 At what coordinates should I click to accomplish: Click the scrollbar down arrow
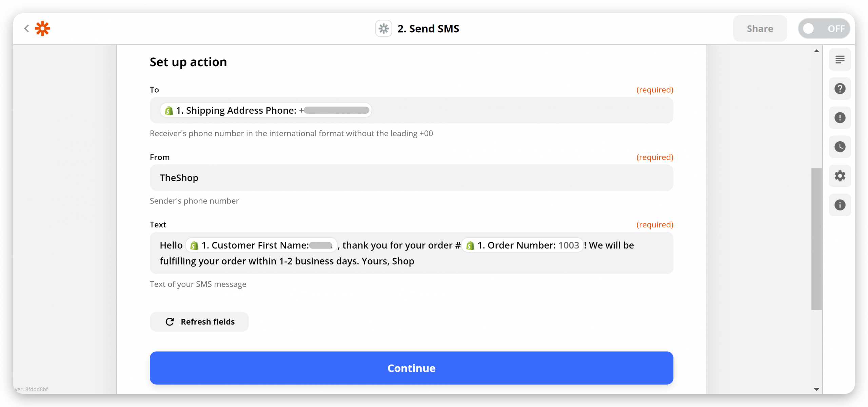pos(816,389)
